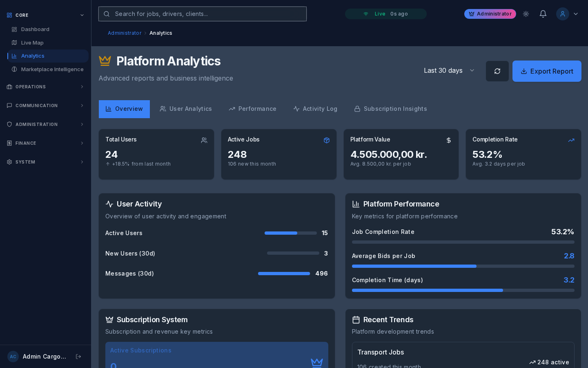Image resolution: width=588 pixels, height=368 pixels.
Task: Click the refresh data icon button
Action: pos(497,71)
